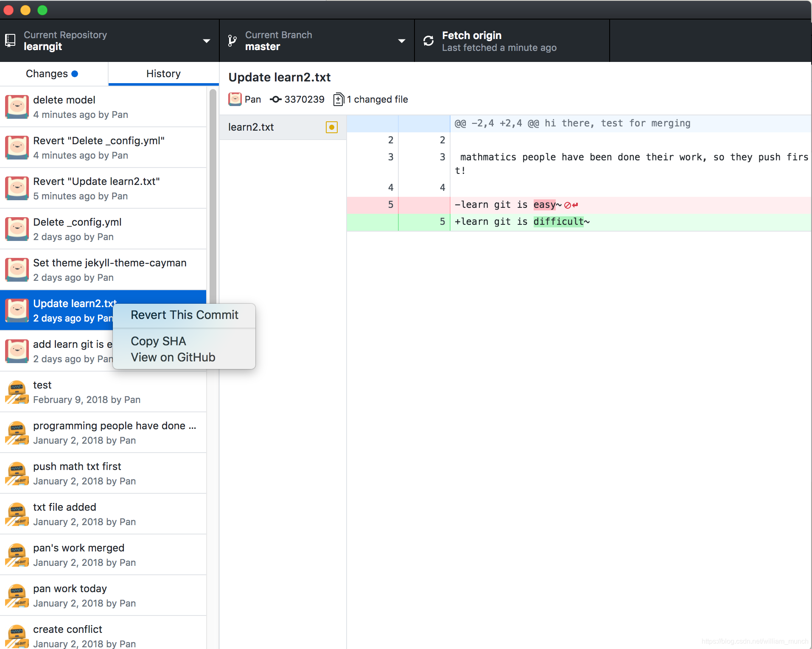Select the programming people have done commit
Image resolution: width=812 pixels, height=649 pixels.
pyautogui.click(x=103, y=433)
